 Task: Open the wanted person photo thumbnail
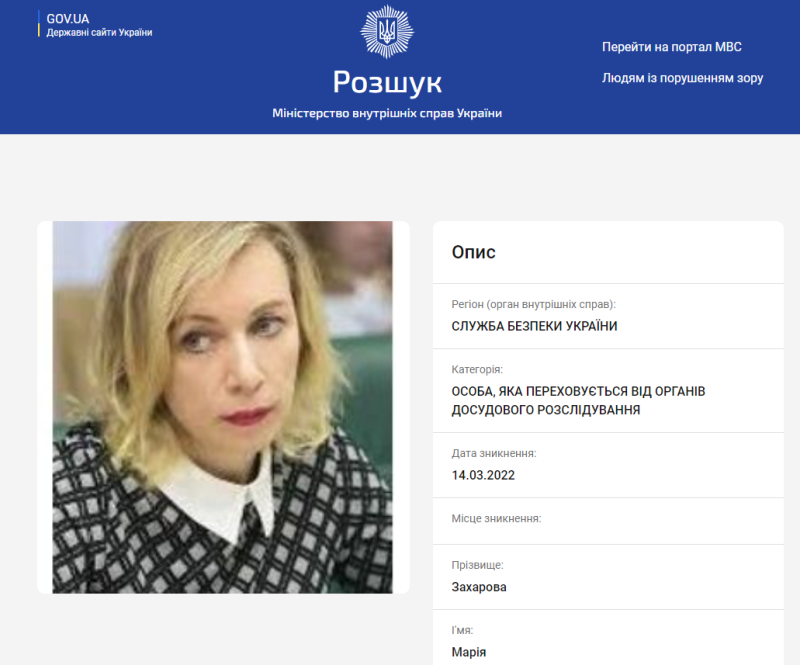tap(222, 407)
